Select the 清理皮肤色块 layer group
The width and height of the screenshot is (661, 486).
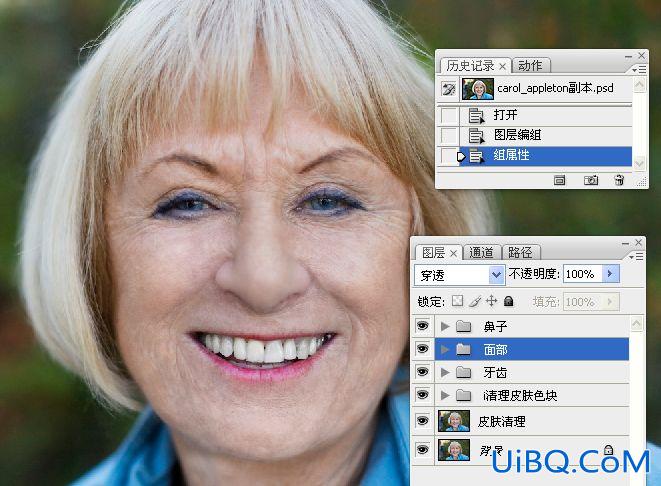coord(532,395)
